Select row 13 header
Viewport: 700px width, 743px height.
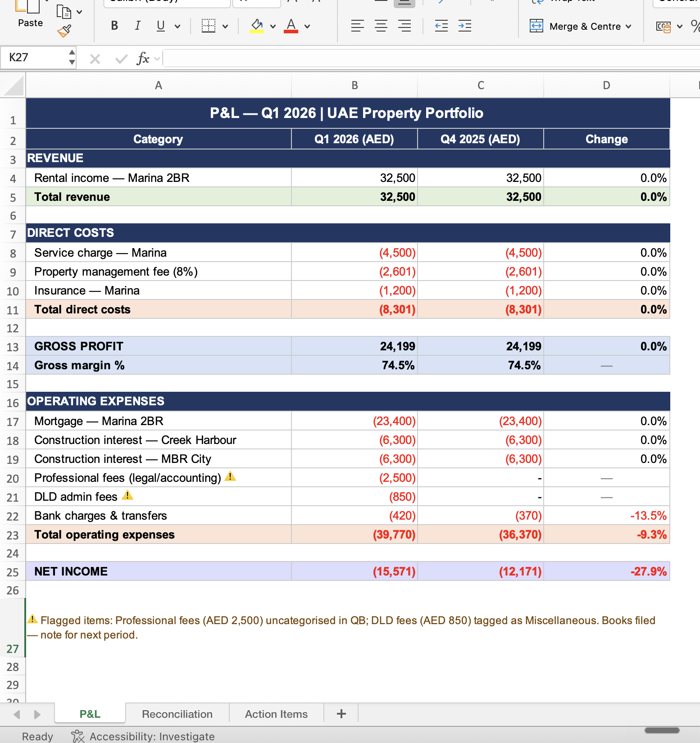(13, 347)
